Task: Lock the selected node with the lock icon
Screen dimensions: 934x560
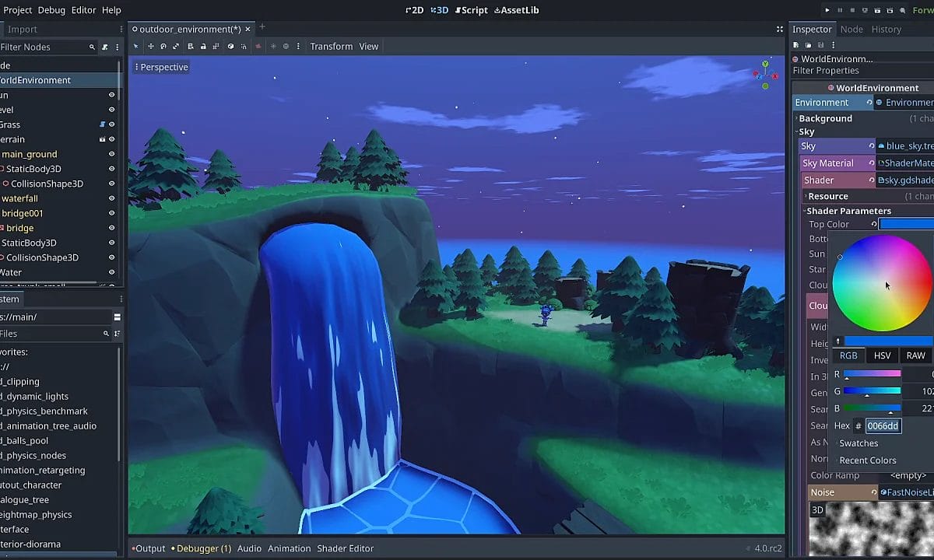Action: pos(203,47)
